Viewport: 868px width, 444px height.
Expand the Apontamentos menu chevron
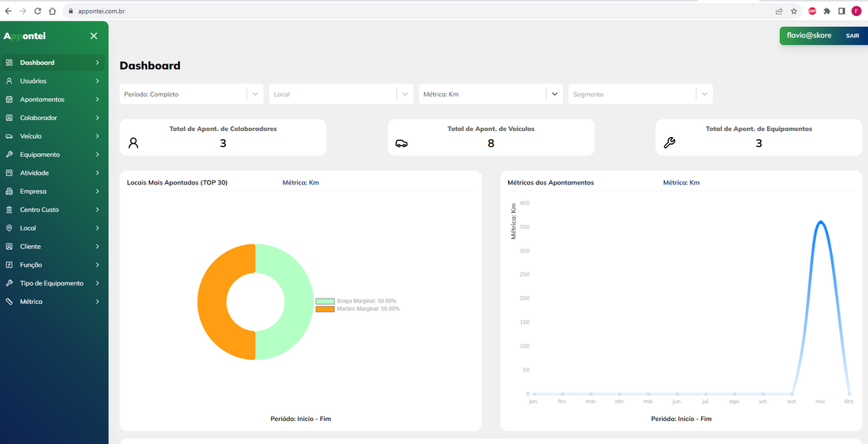click(x=97, y=100)
